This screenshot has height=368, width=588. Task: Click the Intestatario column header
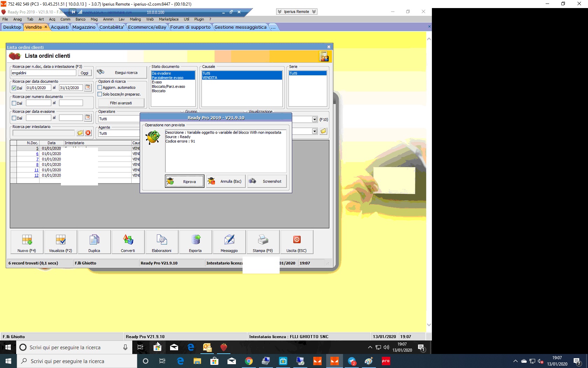click(x=97, y=143)
